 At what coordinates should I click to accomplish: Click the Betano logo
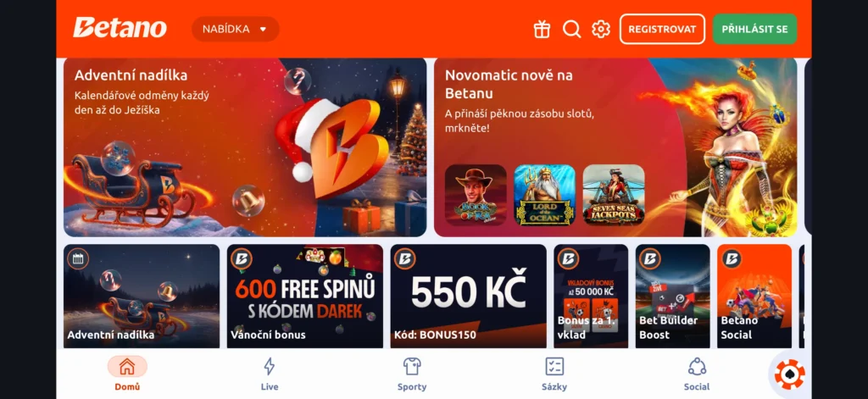point(120,28)
